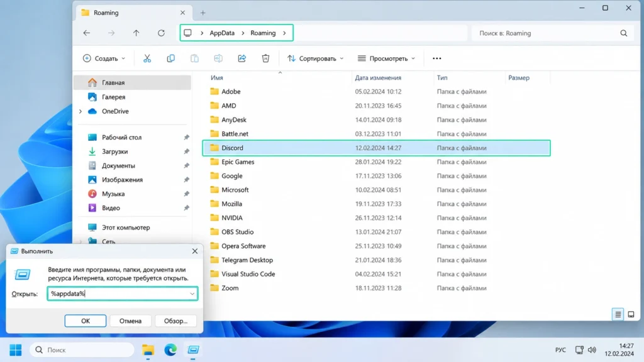644x362 pixels.
Task: Click the Cut scissors icon
Action: (x=147, y=58)
